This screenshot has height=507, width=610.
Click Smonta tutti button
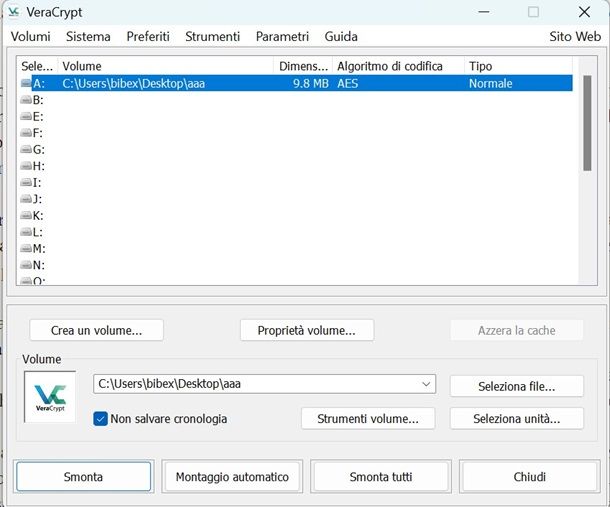tap(381, 477)
